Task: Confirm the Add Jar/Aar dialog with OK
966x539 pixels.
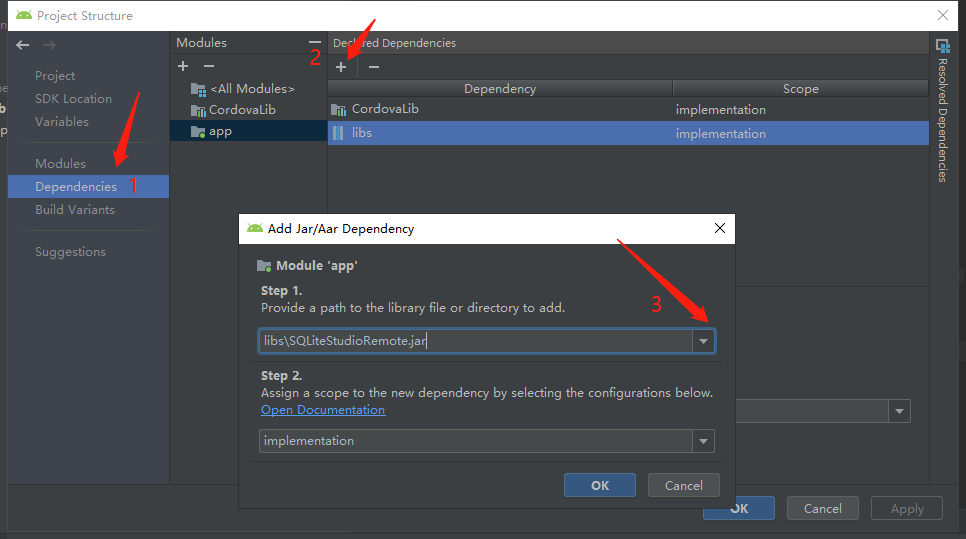Action: pos(599,485)
